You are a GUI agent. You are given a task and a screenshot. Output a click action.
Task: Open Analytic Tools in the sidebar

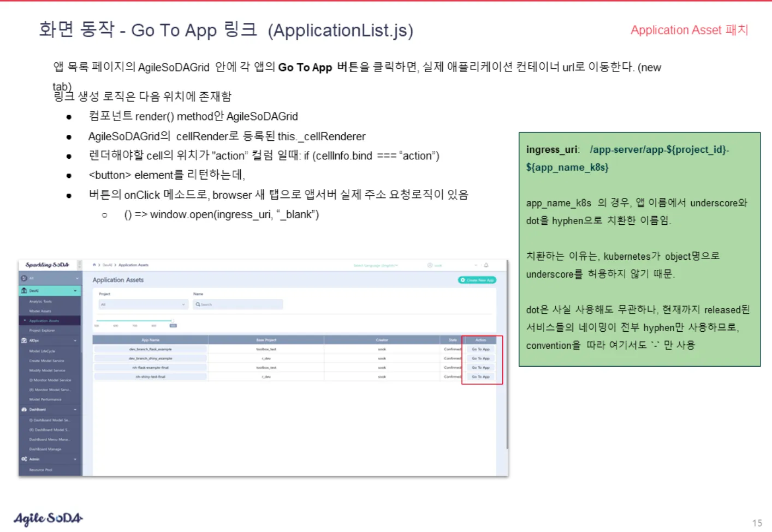click(40, 301)
